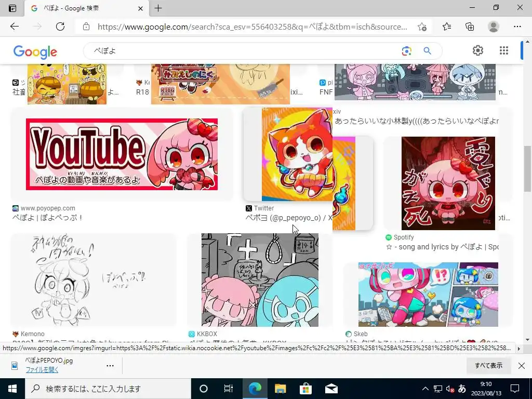Click the address bar URL

coord(252,27)
